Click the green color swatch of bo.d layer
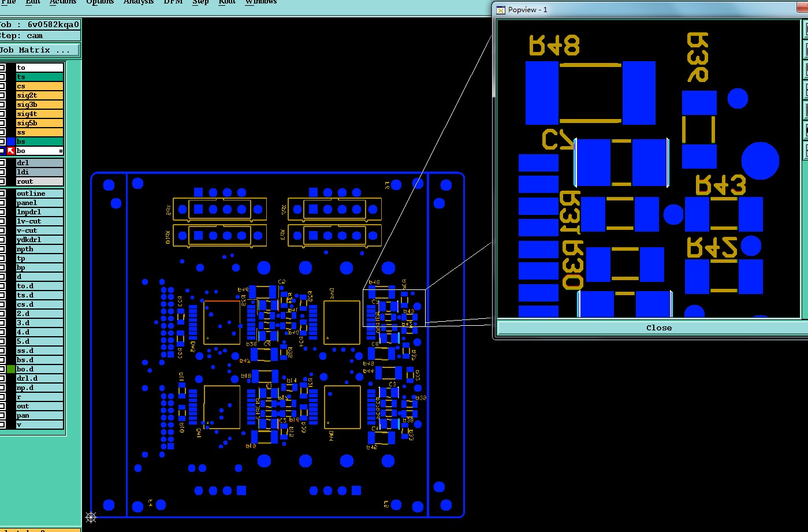Image resolution: width=808 pixels, height=532 pixels. coord(11,369)
